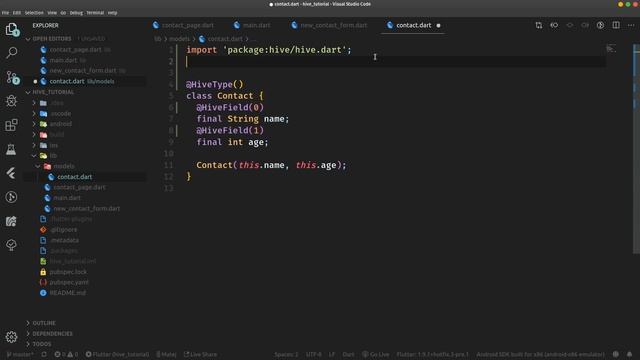Click the open changes compare icon
Viewport: 640px width, 360px height.
539,25
